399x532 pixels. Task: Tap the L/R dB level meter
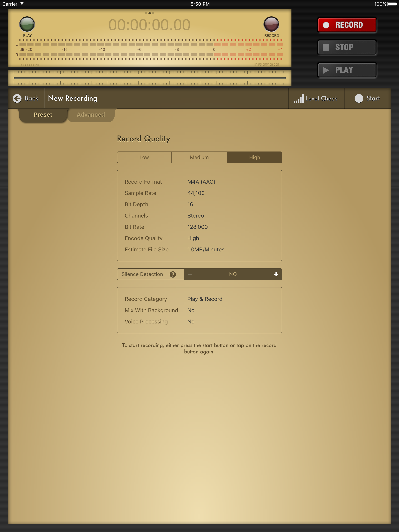click(x=151, y=49)
